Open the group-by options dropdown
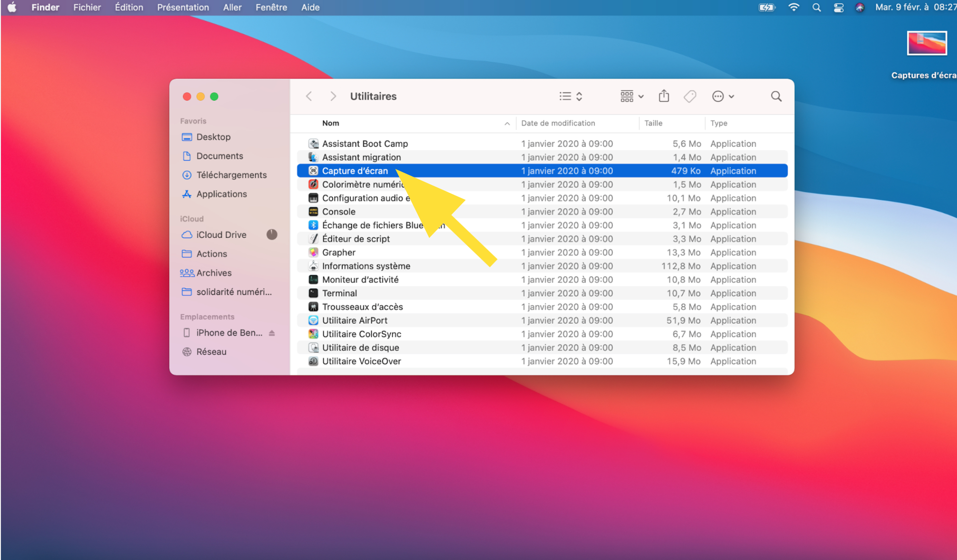The width and height of the screenshot is (957, 560). click(x=632, y=96)
